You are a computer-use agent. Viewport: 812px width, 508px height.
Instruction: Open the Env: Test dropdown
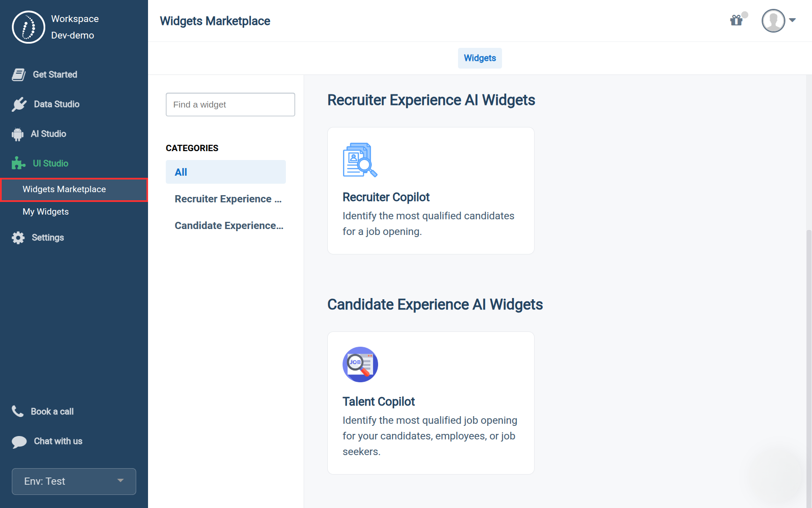(74, 481)
